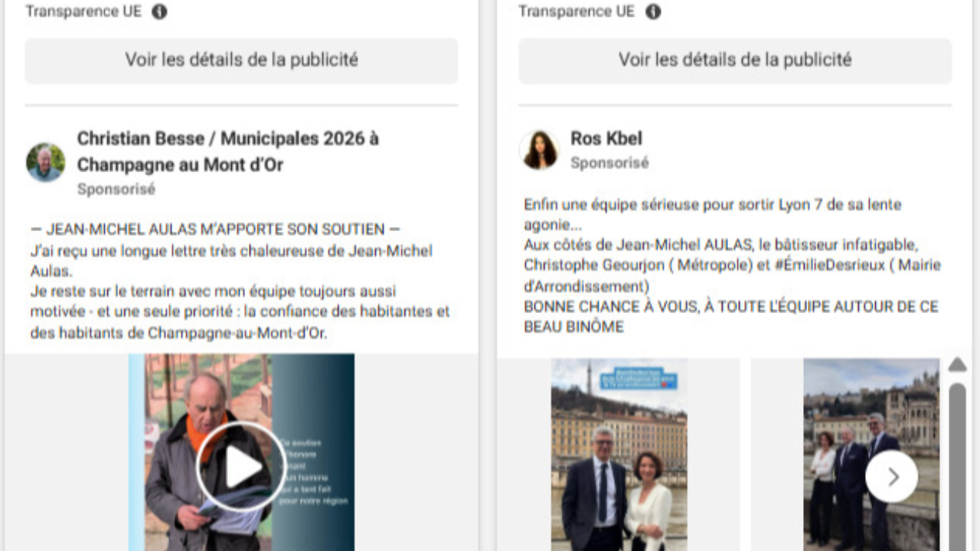Open the Ros Kbel name link

(x=606, y=139)
